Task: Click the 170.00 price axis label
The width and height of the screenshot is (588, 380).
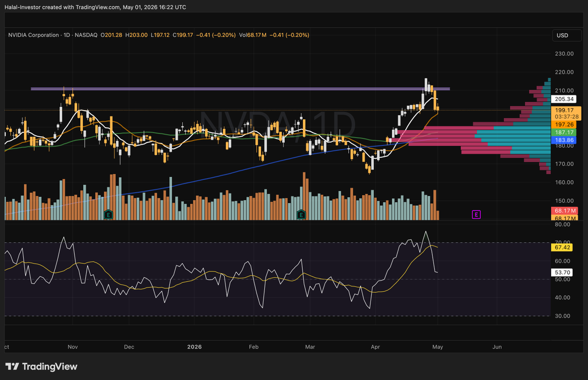Action: point(563,164)
